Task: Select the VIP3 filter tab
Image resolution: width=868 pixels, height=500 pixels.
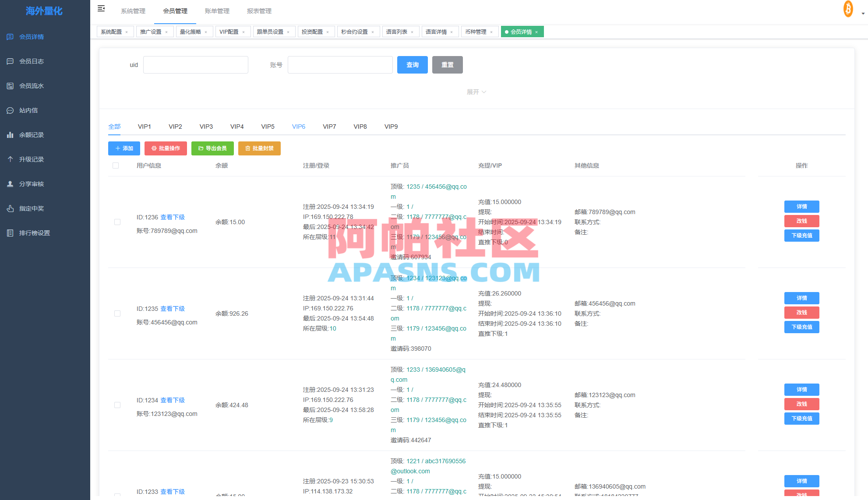Action: [x=206, y=127]
